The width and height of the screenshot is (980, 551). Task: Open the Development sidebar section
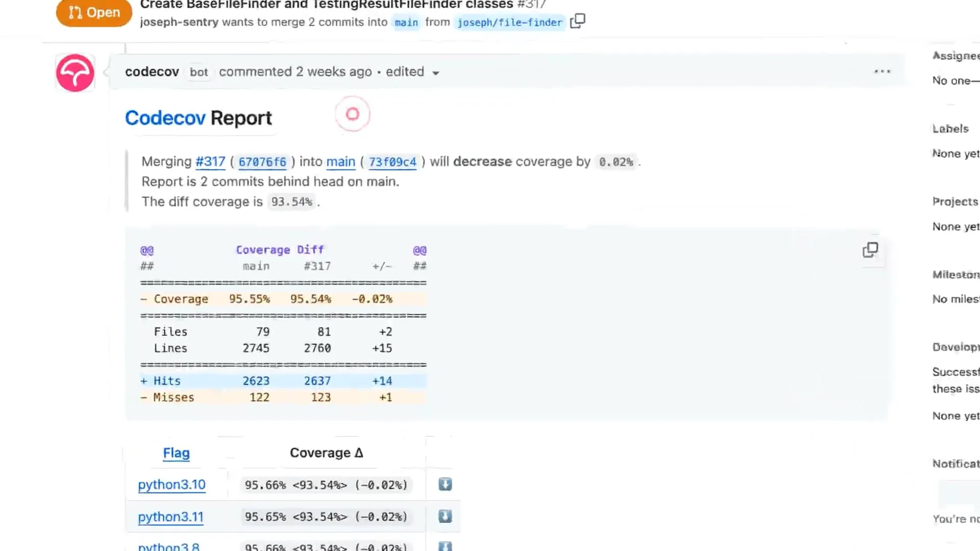point(956,347)
